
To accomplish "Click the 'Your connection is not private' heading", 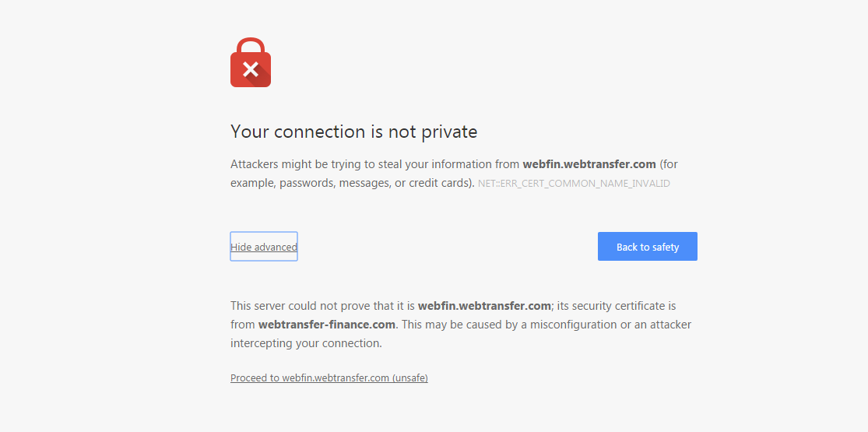I will [x=353, y=132].
